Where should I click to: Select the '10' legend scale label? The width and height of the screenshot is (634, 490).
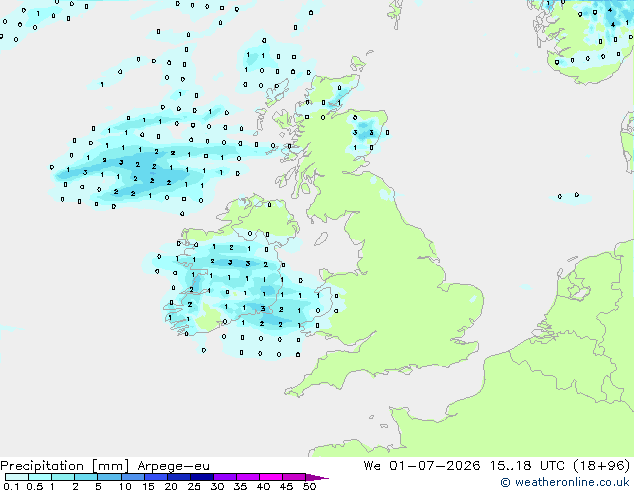[125, 486]
